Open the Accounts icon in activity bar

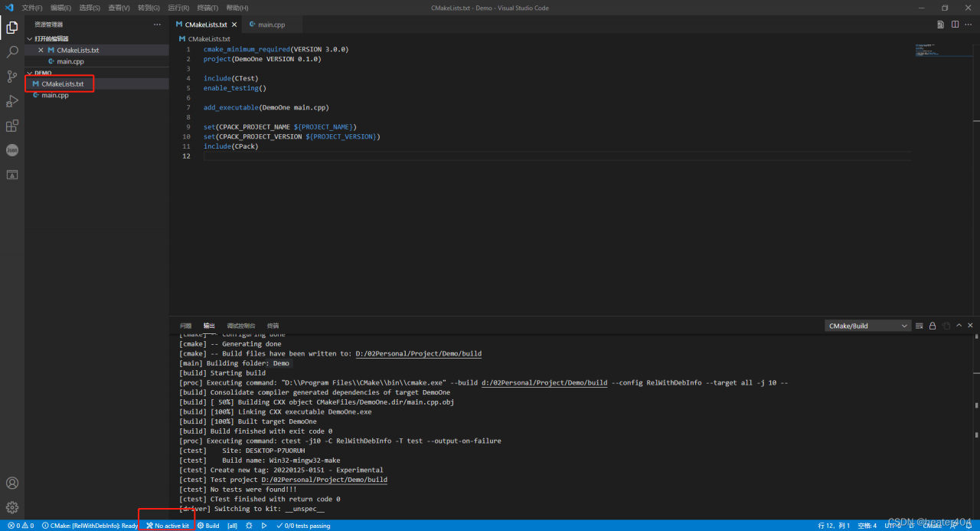[x=12, y=483]
